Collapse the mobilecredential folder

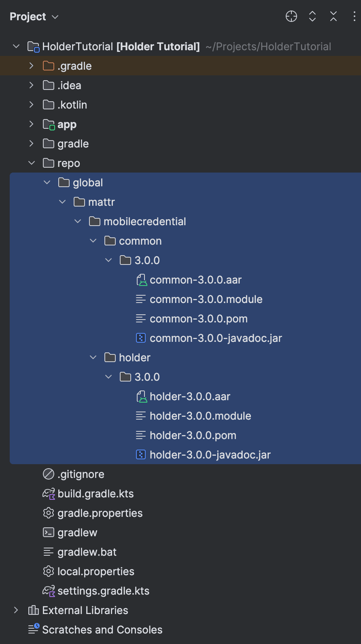[x=78, y=222]
